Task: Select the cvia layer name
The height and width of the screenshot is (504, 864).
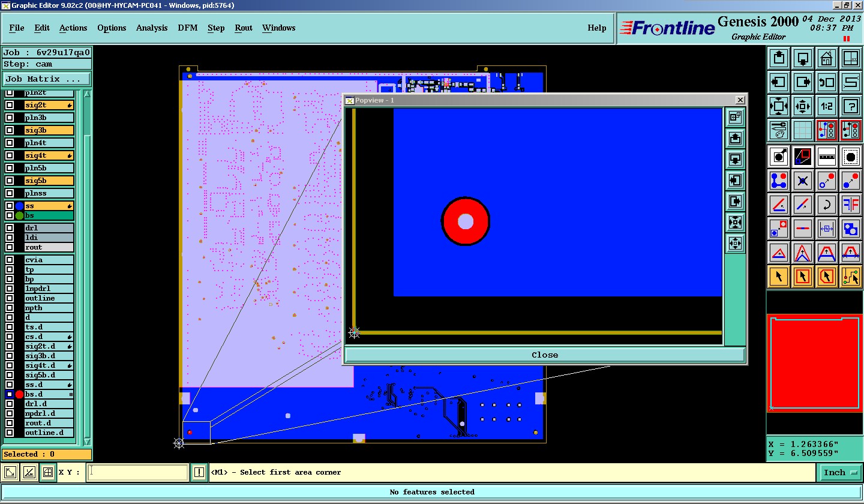Action: pos(49,260)
